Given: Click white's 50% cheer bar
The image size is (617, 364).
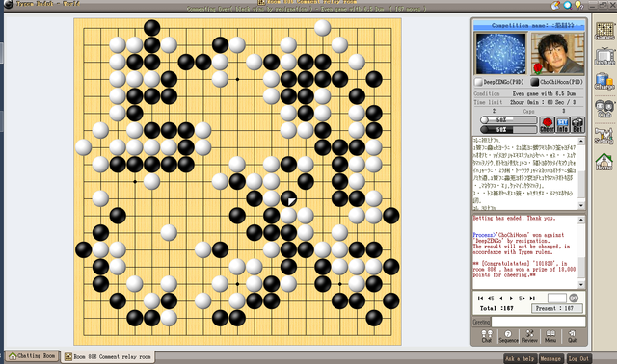Looking at the screenshot, I should tap(509, 120).
